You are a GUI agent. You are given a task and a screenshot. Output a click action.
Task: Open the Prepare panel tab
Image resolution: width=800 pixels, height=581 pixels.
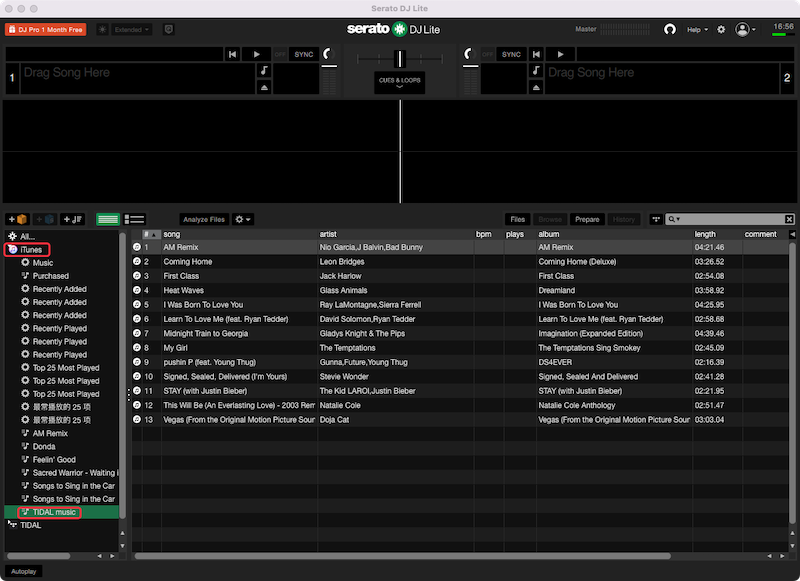click(587, 219)
